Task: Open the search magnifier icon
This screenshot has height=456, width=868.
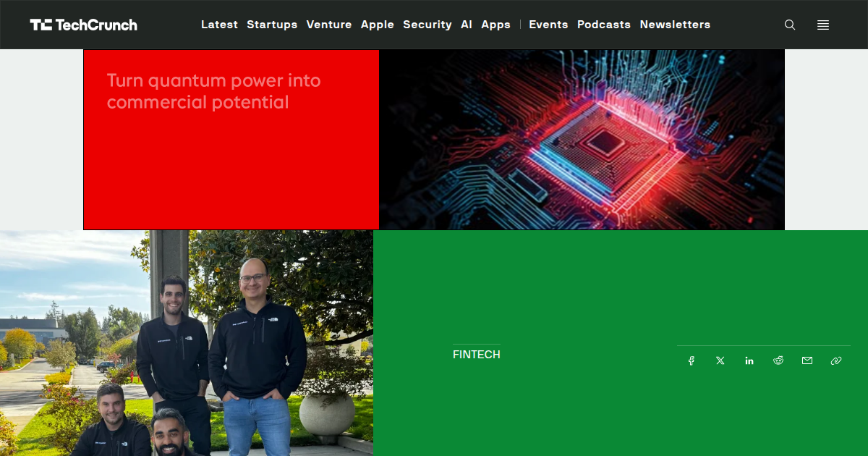Action: pos(790,25)
